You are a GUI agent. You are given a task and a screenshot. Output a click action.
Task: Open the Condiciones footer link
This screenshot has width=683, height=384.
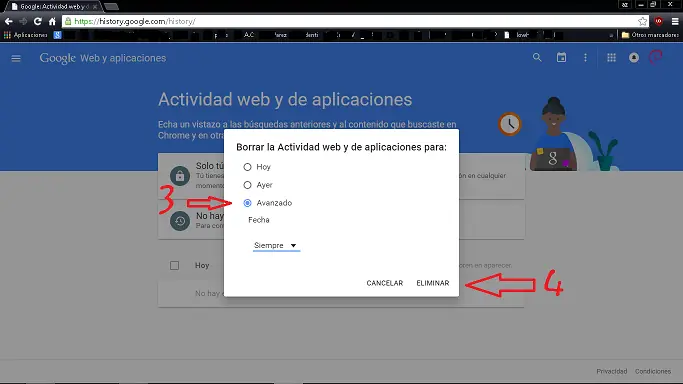[x=653, y=371]
